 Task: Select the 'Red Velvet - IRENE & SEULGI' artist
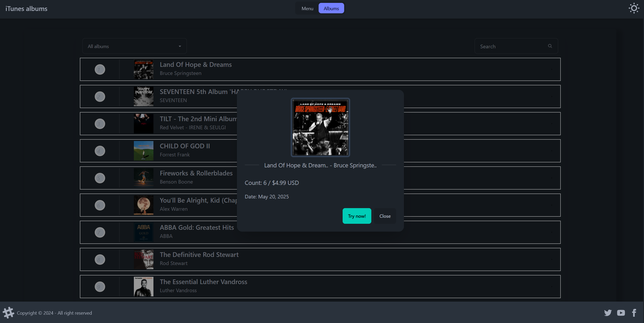pyautogui.click(x=193, y=127)
